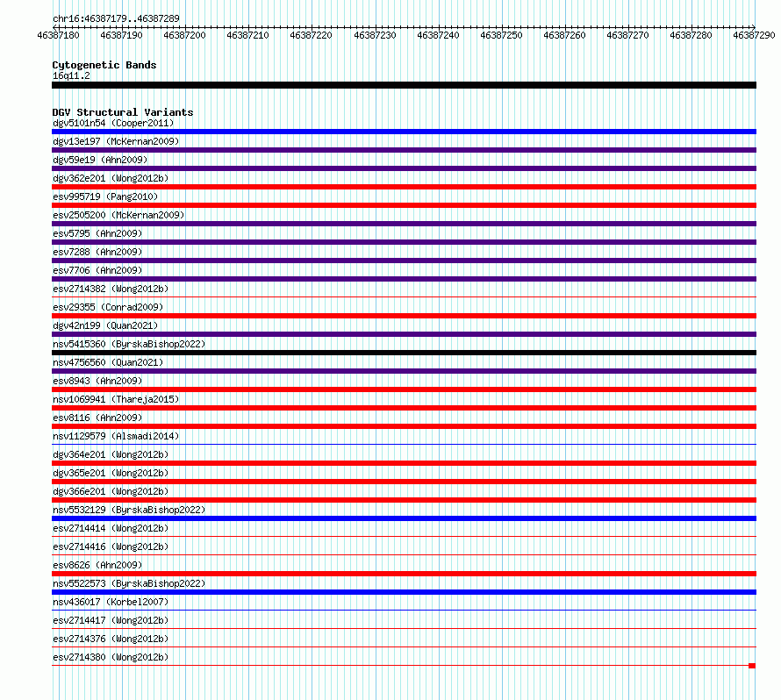Click the red end block of esv2714380
This screenshot has height=700, width=781.
(752, 666)
